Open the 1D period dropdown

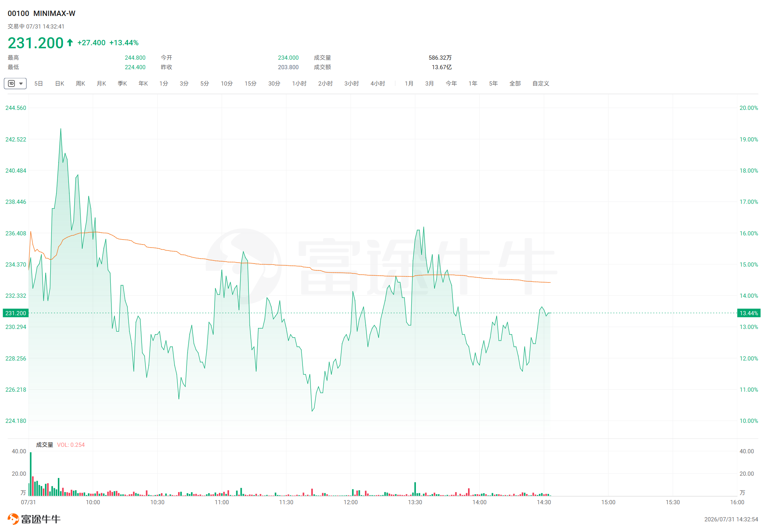(x=15, y=83)
